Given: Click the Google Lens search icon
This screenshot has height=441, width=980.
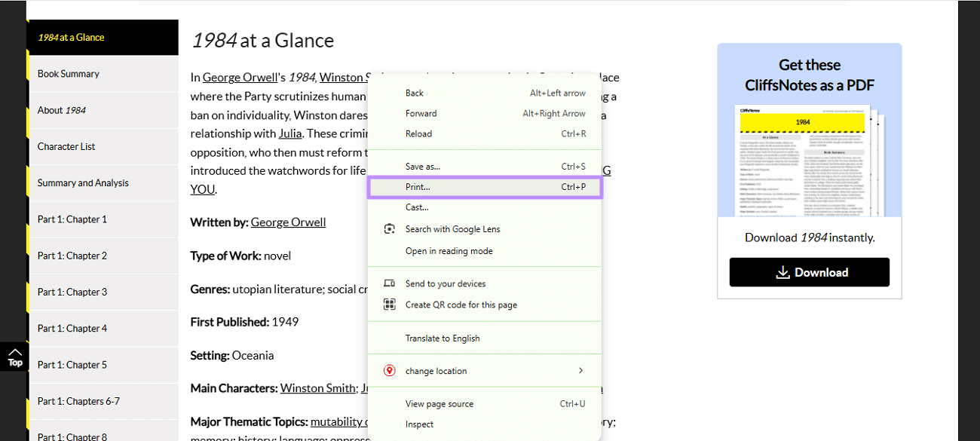Looking at the screenshot, I should click(389, 229).
